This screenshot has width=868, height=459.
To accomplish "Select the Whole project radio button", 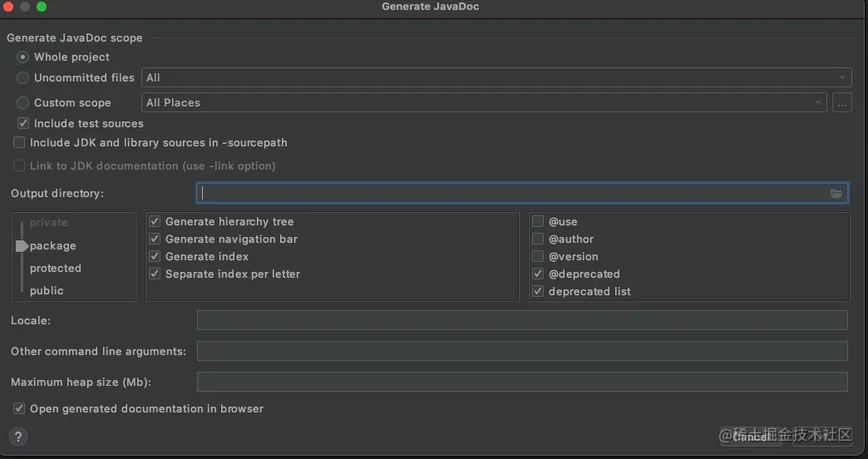I will coord(22,57).
